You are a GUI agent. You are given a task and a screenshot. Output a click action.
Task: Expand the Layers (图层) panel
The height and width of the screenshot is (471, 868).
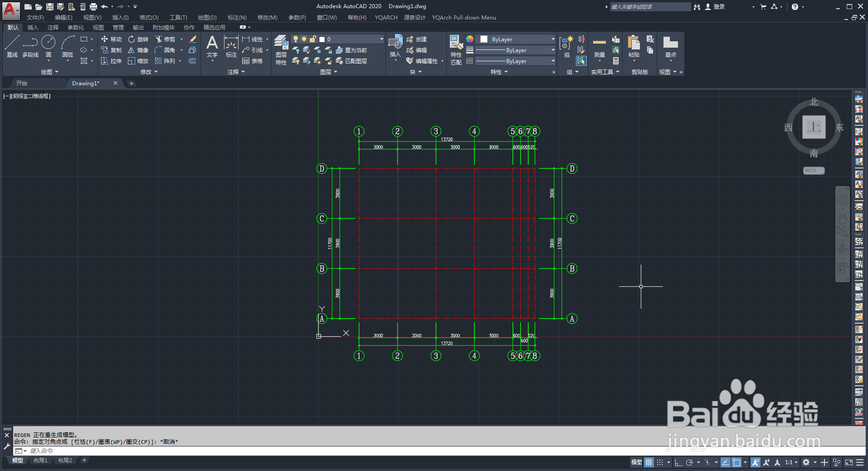click(328, 72)
